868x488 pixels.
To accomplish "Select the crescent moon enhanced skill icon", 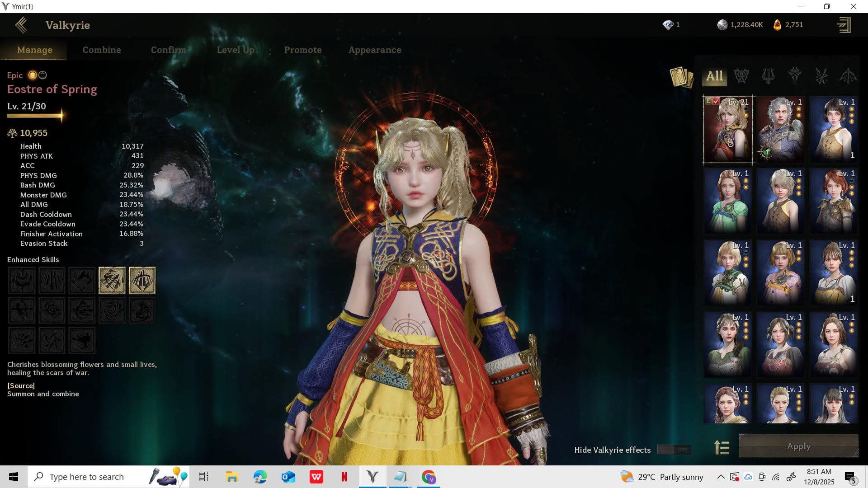I will 22,281.
